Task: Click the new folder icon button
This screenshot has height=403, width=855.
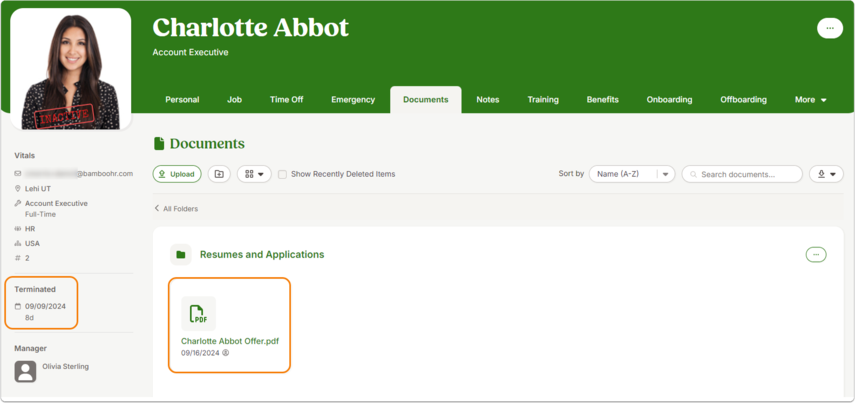Action: [219, 174]
